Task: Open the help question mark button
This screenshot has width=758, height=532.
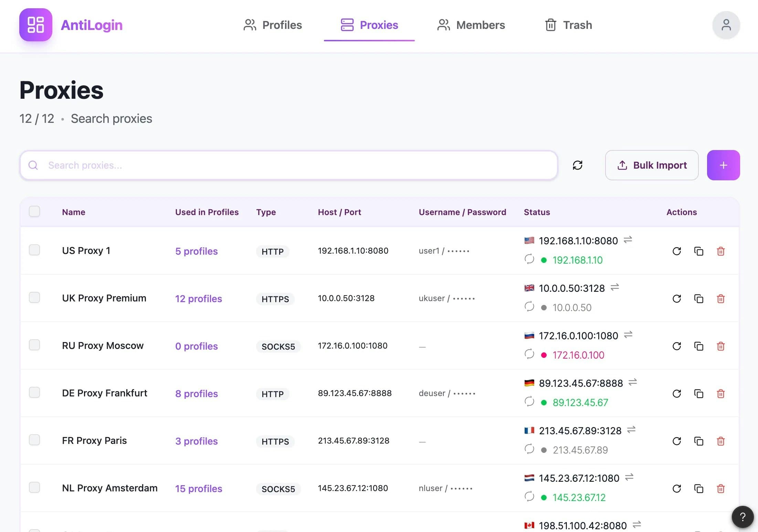Action: [742, 517]
